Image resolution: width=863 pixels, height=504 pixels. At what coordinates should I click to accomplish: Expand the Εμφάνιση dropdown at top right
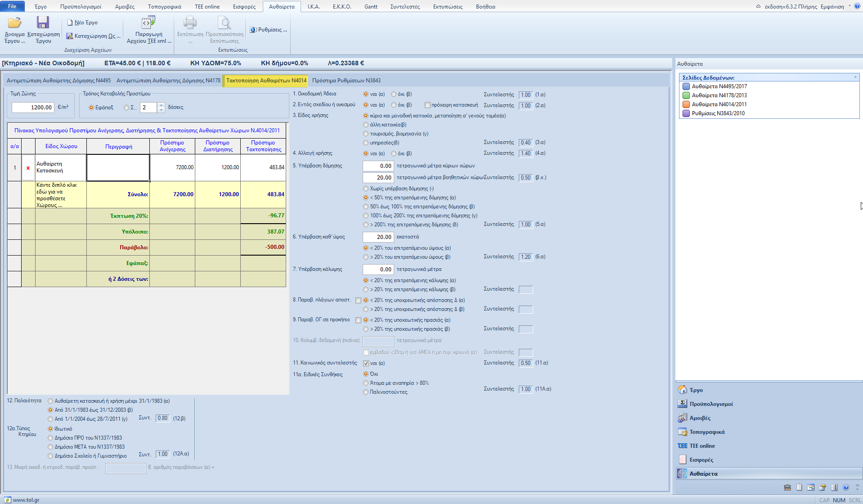pyautogui.click(x=850, y=6)
